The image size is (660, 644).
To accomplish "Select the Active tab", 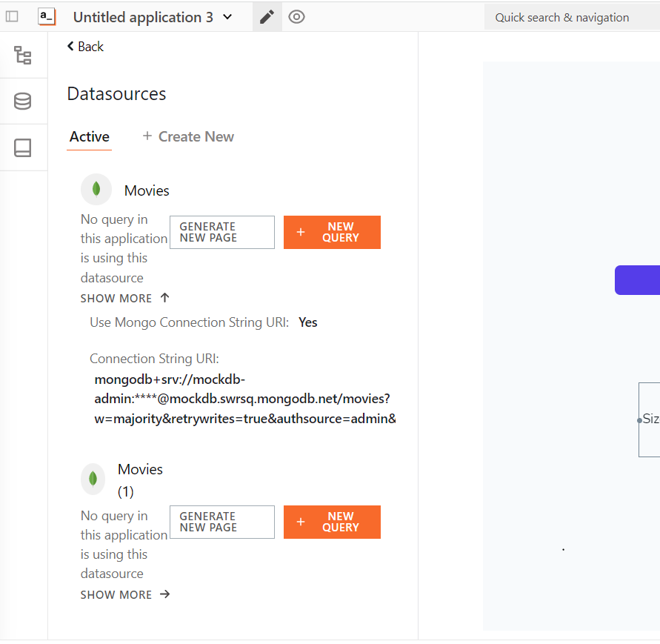I will click(x=89, y=137).
